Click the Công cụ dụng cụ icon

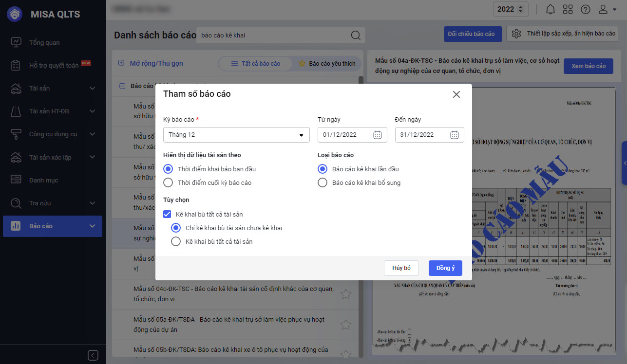click(16, 134)
